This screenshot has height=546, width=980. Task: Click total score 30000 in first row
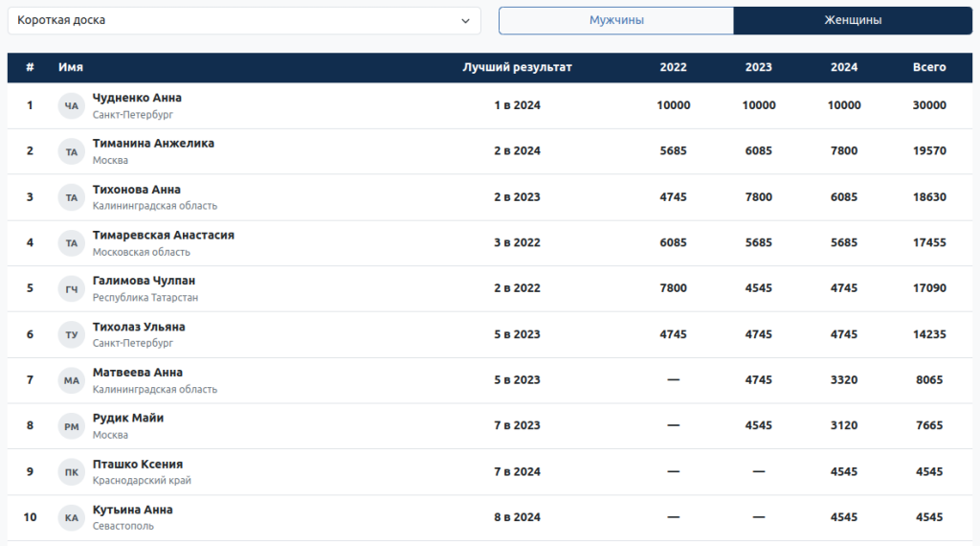929,105
